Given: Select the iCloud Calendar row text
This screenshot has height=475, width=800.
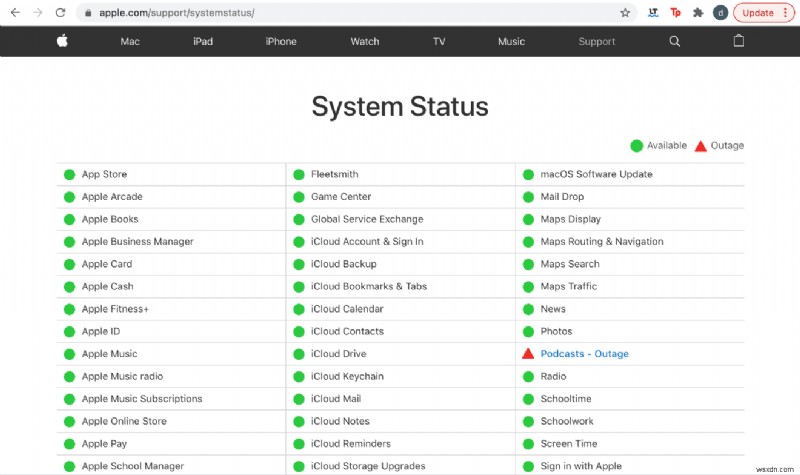Looking at the screenshot, I should [347, 309].
